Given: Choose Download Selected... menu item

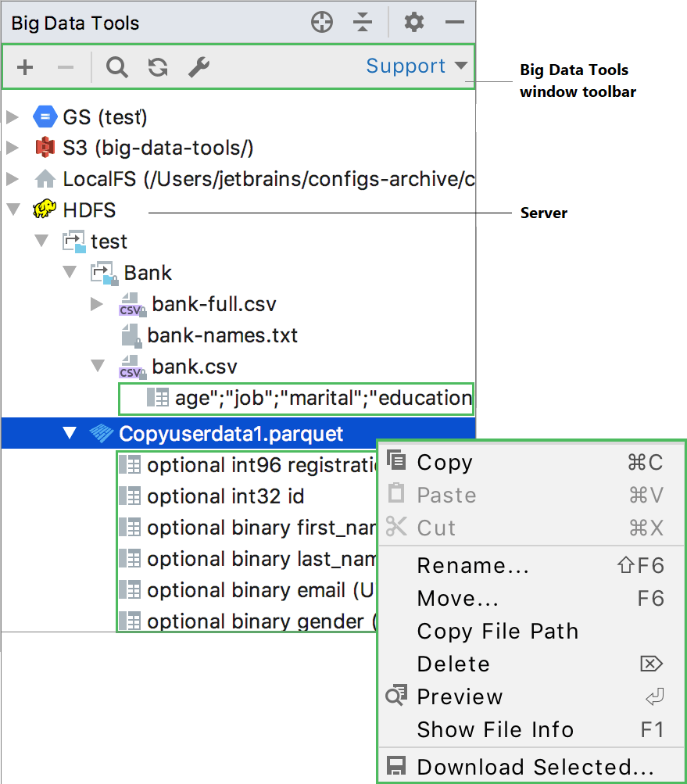Looking at the screenshot, I should tap(531, 767).
